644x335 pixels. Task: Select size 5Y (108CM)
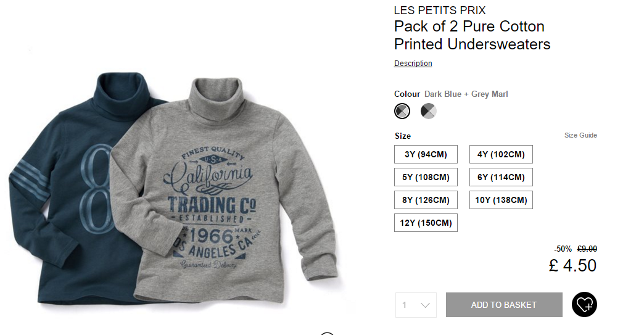[426, 177]
